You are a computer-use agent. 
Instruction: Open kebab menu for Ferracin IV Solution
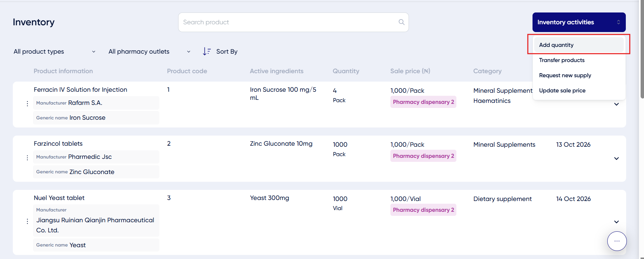(x=27, y=104)
